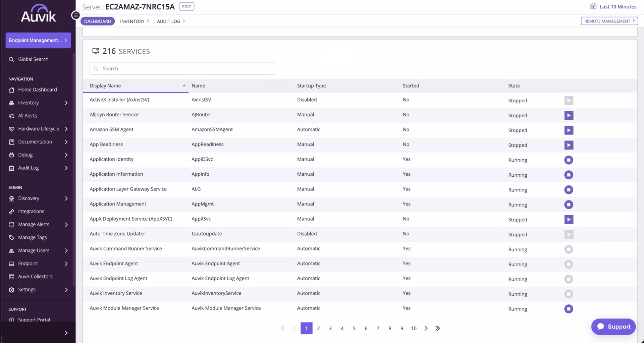Screen dimensions: 644x343
Task: Click the services Search field
Action: tap(182, 68)
